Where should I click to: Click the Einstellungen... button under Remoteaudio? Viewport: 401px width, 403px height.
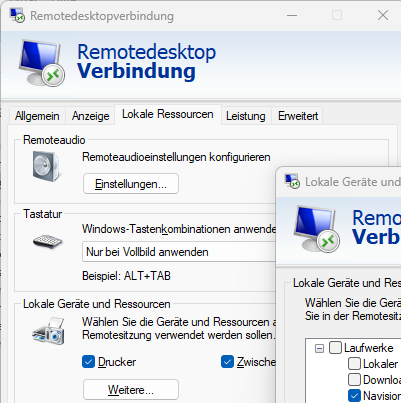[x=131, y=184]
